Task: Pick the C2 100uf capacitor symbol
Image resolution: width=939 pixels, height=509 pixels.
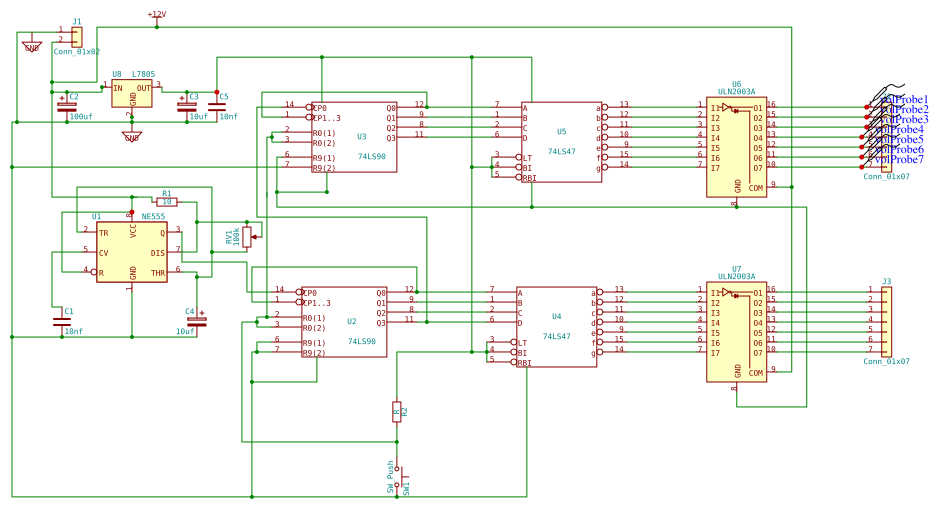Action: tap(67, 106)
